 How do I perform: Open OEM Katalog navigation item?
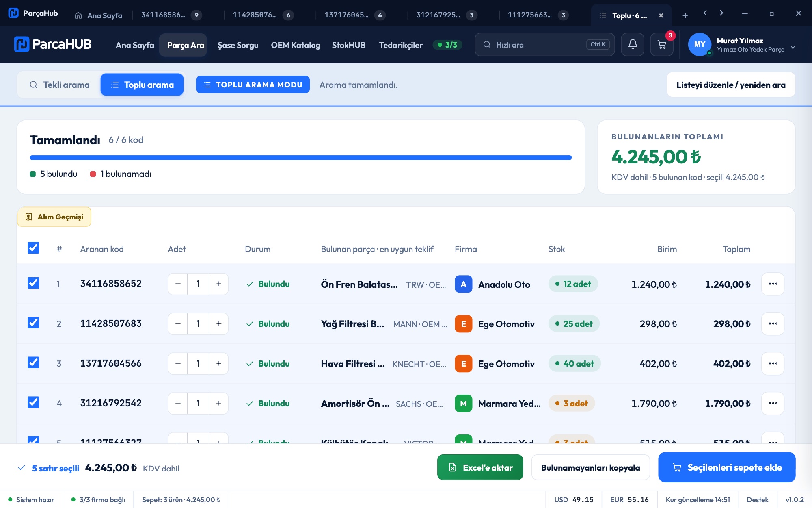click(x=296, y=45)
